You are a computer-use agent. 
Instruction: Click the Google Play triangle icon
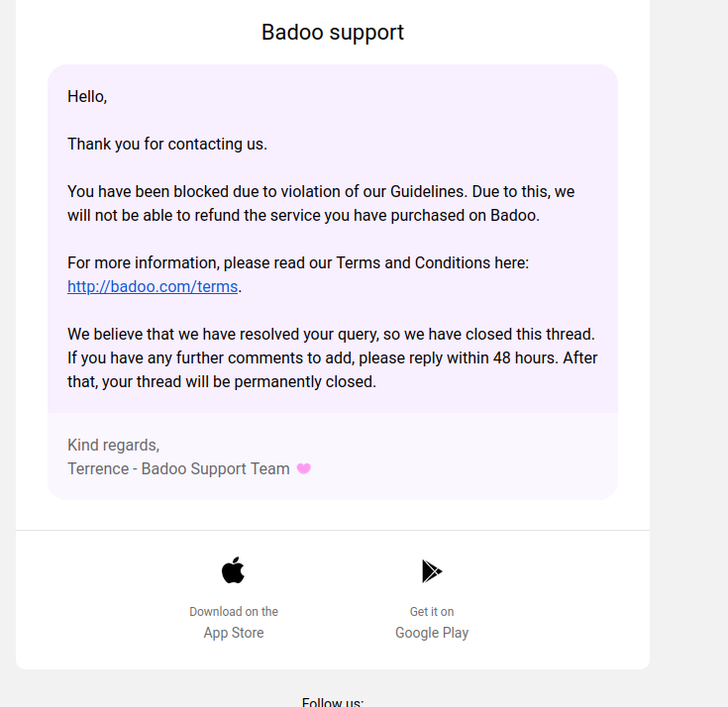coord(432,571)
